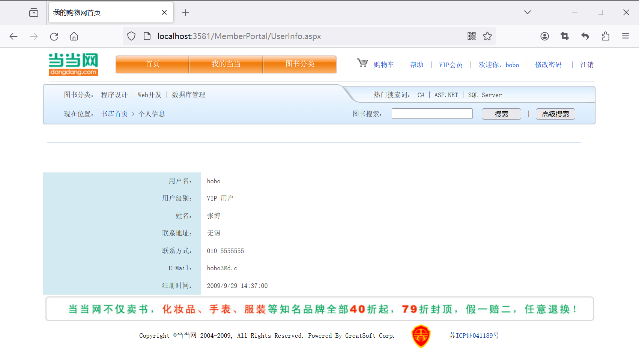Open the extensions puzzle icon
639x364 pixels.
[x=605, y=36]
